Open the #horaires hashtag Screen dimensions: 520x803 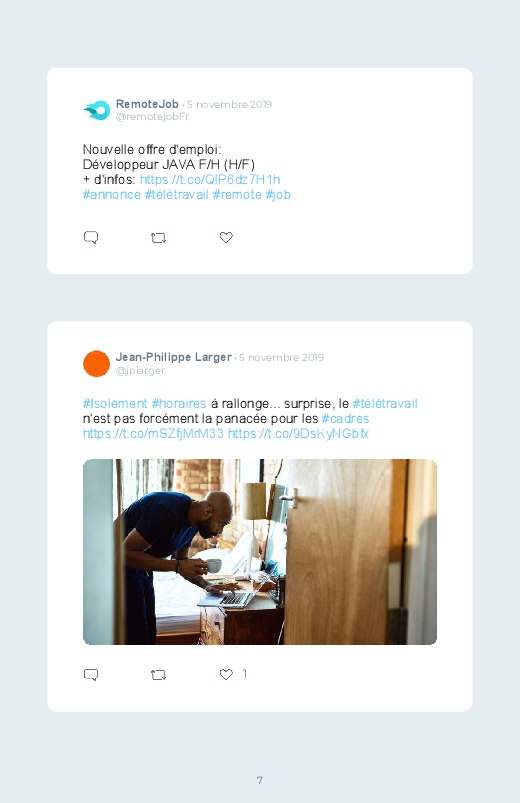(x=179, y=404)
